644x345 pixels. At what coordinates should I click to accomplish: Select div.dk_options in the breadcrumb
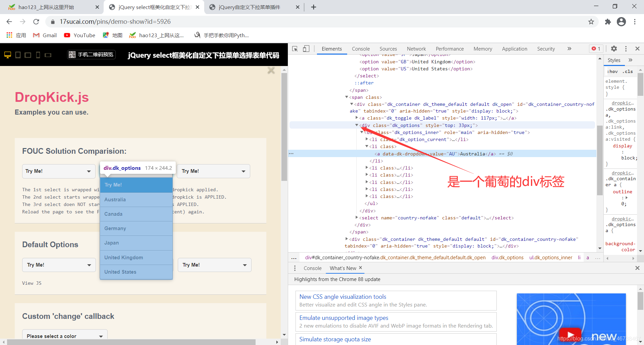tap(507, 258)
